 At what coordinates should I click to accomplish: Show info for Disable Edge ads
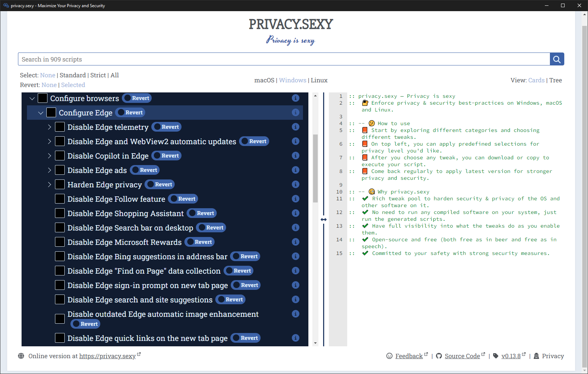tap(295, 170)
